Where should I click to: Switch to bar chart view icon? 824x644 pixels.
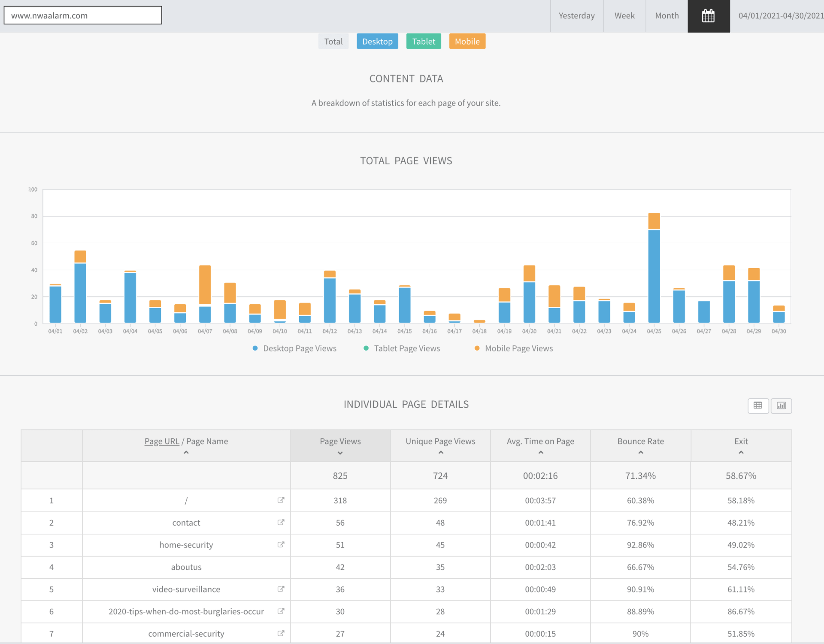(781, 405)
